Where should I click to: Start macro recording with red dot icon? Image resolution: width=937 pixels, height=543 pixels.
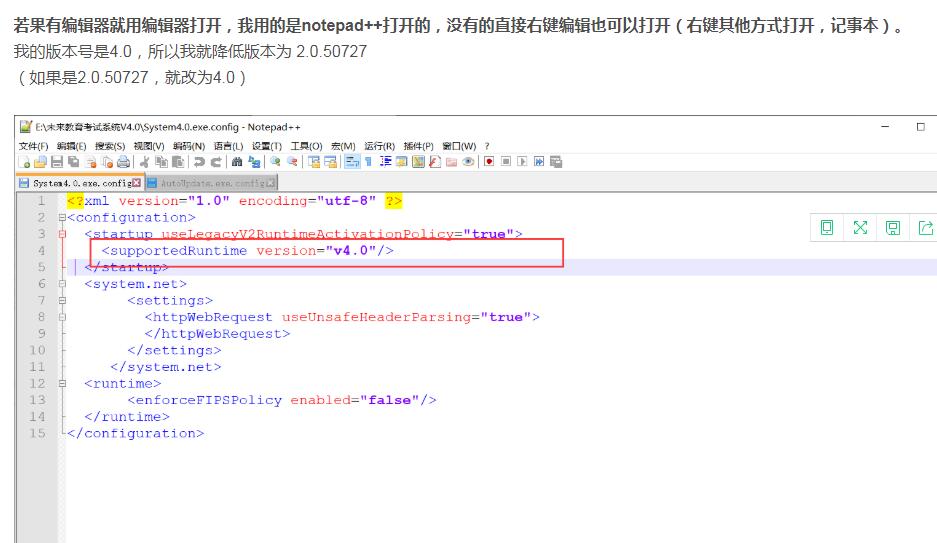point(489,162)
